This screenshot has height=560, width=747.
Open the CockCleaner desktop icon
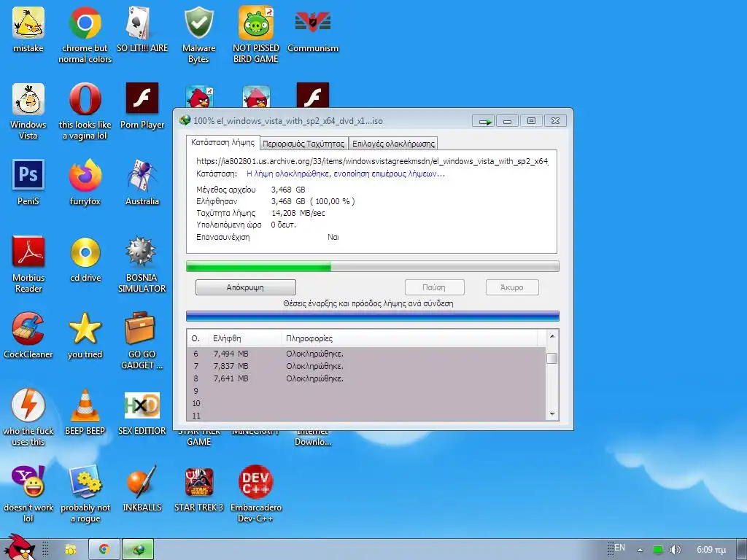coord(28,335)
